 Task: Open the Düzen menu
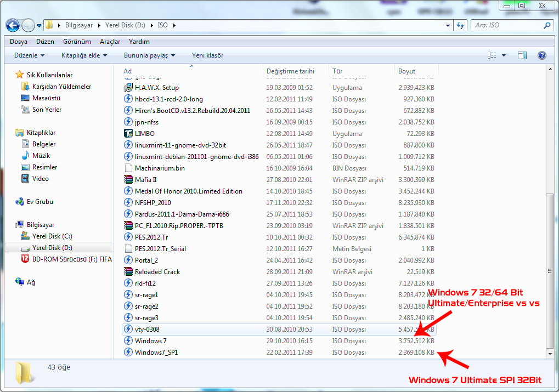[45, 41]
